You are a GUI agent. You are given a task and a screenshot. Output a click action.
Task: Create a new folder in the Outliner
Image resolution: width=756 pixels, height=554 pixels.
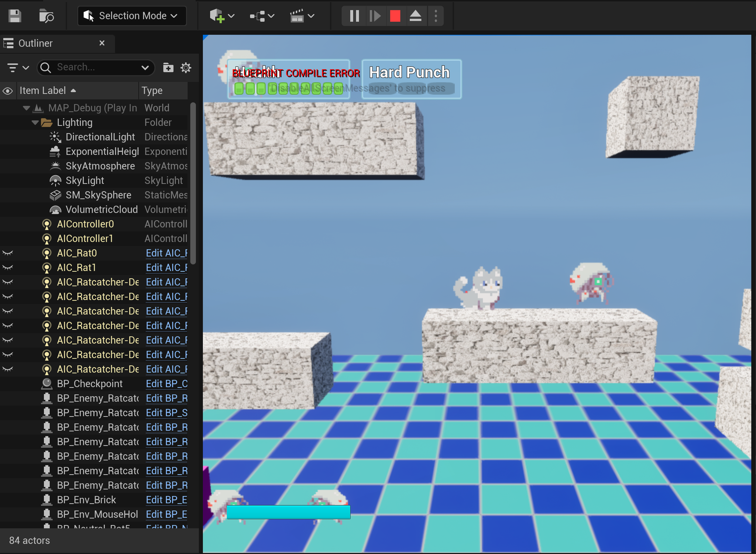point(168,68)
